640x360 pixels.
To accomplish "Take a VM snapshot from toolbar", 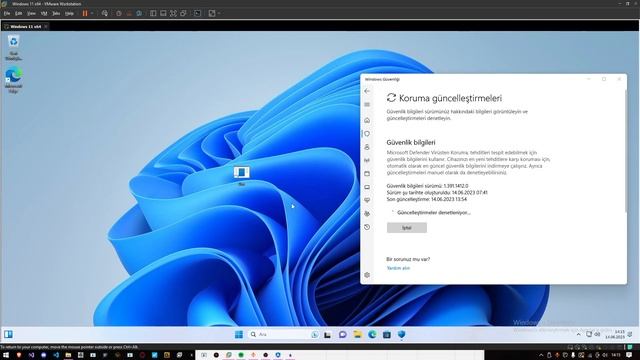I will (x=119, y=13).
